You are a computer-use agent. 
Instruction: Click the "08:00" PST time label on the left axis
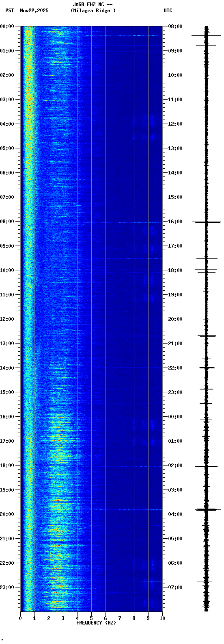coord(7,222)
